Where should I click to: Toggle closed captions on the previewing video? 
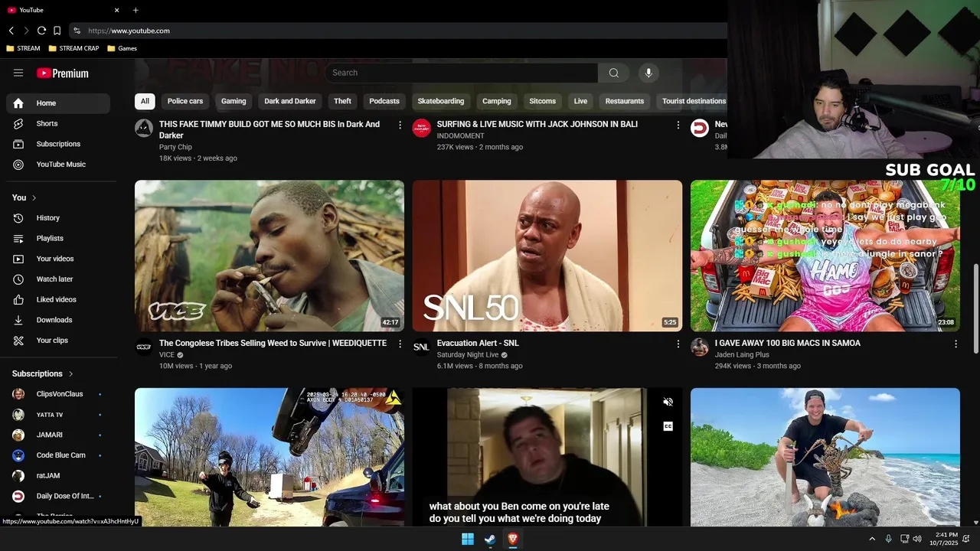click(668, 426)
